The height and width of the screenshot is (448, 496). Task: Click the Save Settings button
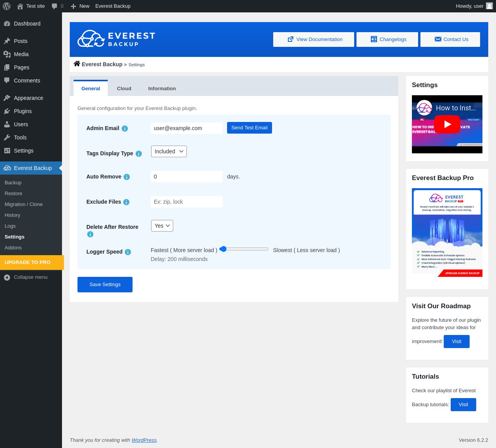coord(105,285)
